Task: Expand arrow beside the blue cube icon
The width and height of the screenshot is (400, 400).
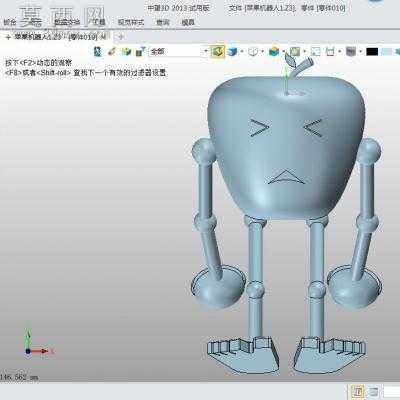Action: click(242, 52)
